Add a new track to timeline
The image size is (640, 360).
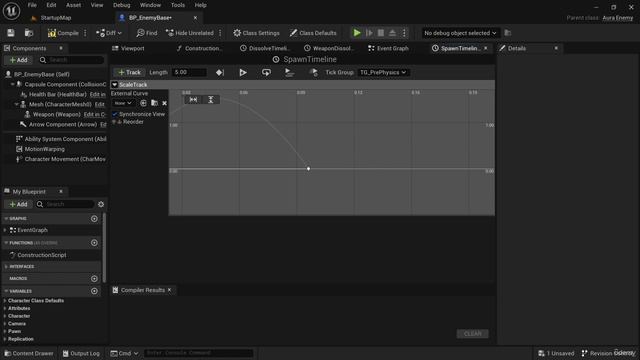tap(129, 72)
